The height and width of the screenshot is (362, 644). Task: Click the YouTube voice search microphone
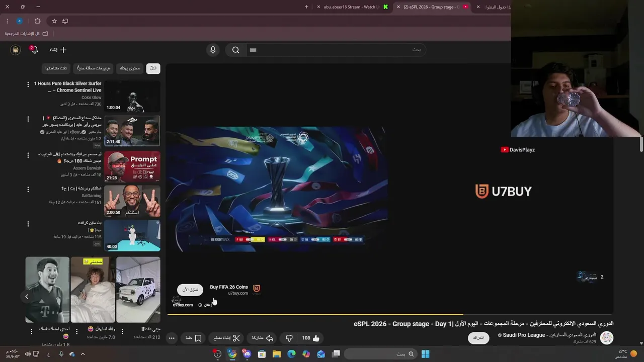pos(213,50)
